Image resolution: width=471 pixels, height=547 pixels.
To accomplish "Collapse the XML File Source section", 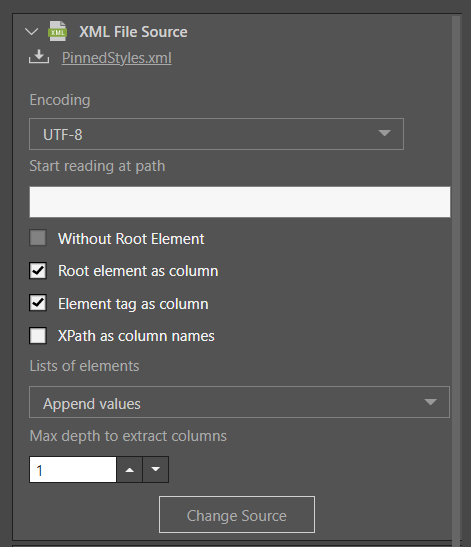I will 32,32.
